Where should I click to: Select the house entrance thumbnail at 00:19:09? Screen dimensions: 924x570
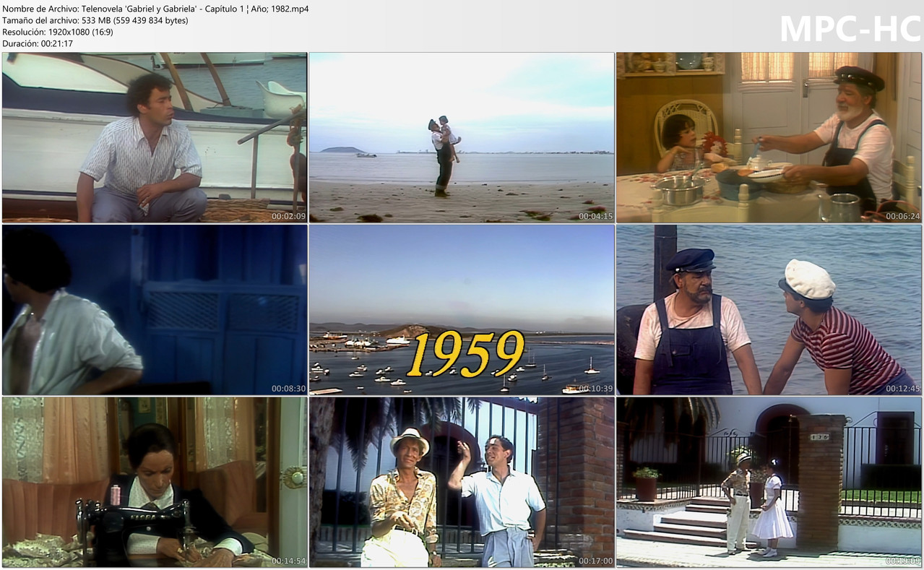click(769, 482)
